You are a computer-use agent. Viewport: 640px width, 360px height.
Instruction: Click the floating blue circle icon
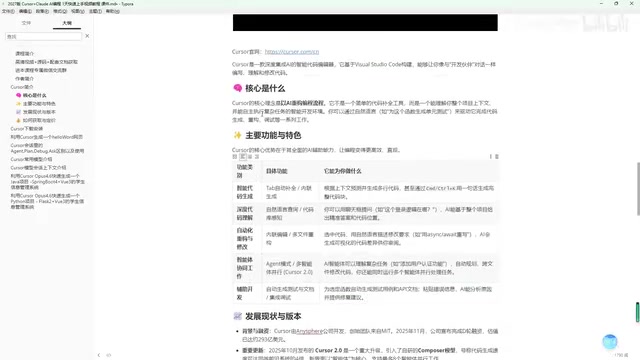coord(610,342)
